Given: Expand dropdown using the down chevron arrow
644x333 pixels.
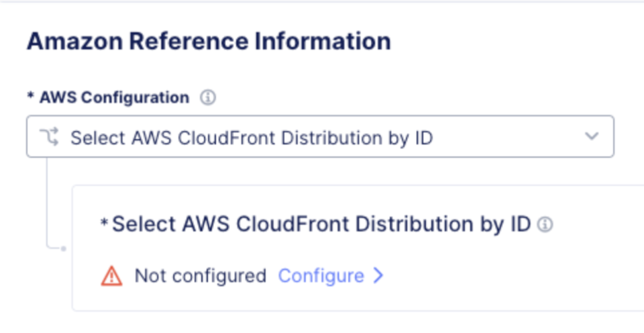Looking at the screenshot, I should point(592,136).
